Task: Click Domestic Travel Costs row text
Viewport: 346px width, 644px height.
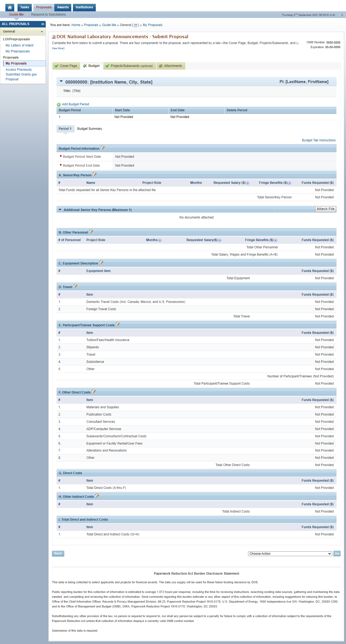Action: click(x=136, y=302)
